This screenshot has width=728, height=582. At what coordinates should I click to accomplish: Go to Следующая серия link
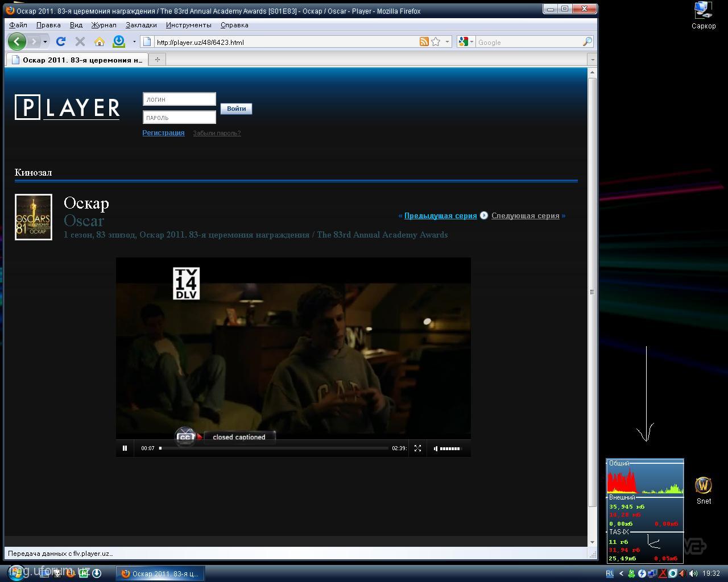525,215
